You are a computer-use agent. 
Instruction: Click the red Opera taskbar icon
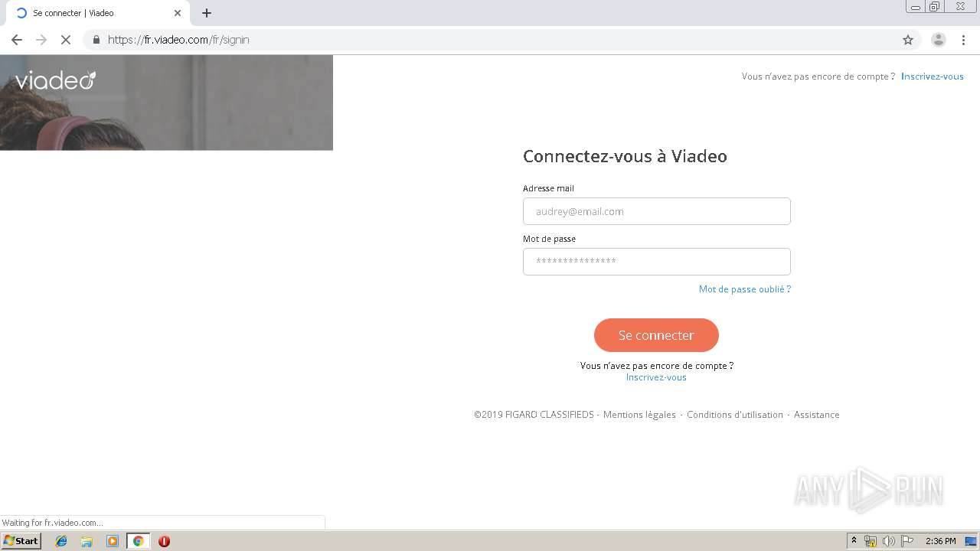(x=164, y=541)
